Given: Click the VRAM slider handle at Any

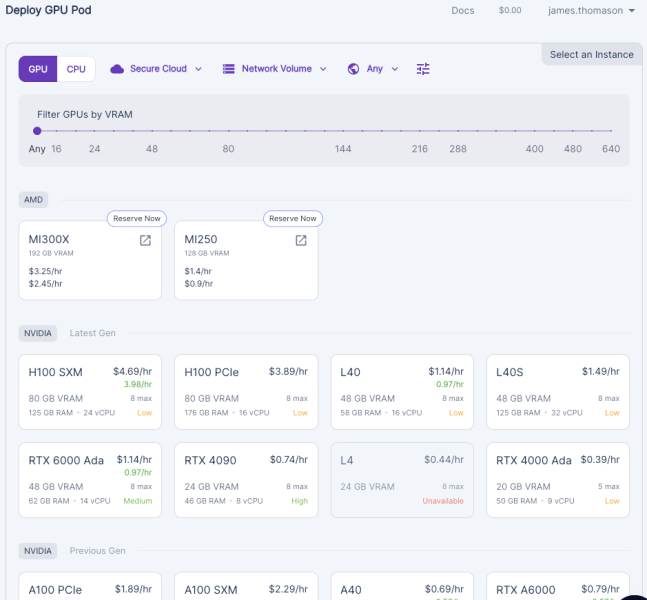Looking at the screenshot, I should [37, 131].
